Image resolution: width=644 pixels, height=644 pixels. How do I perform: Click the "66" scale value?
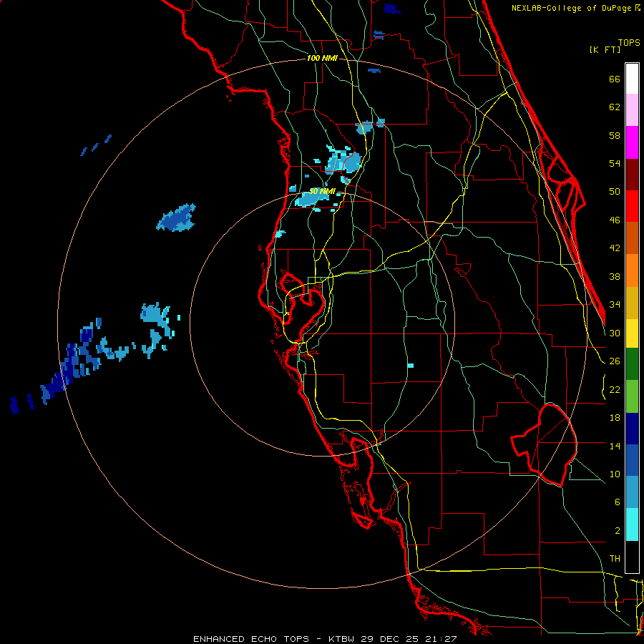pyautogui.click(x=615, y=79)
